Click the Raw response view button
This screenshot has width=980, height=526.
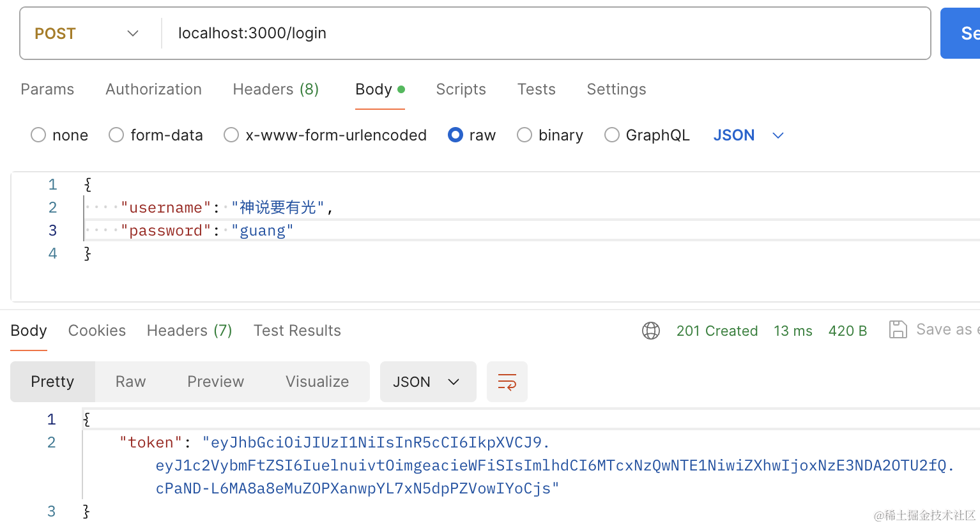click(130, 382)
